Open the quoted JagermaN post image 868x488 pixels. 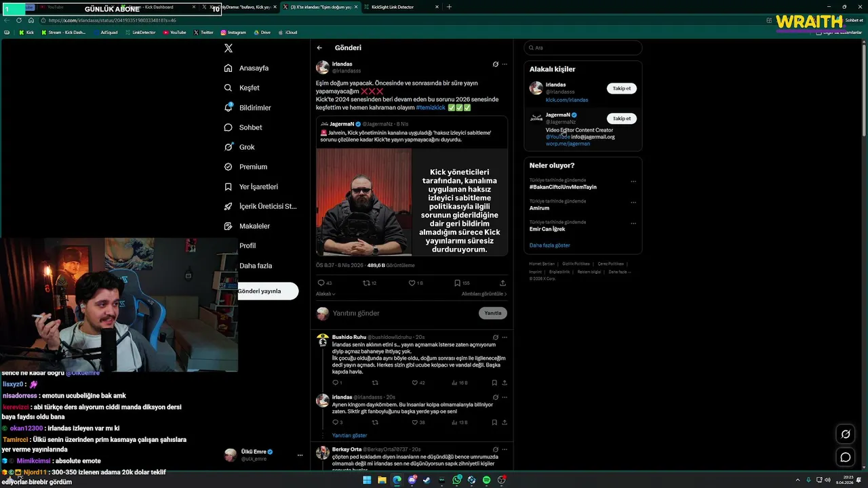[x=412, y=202]
